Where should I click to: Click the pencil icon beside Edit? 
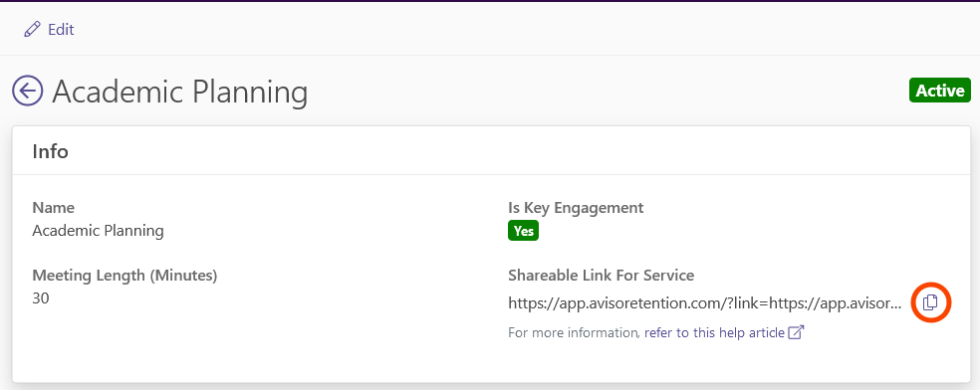(31, 29)
